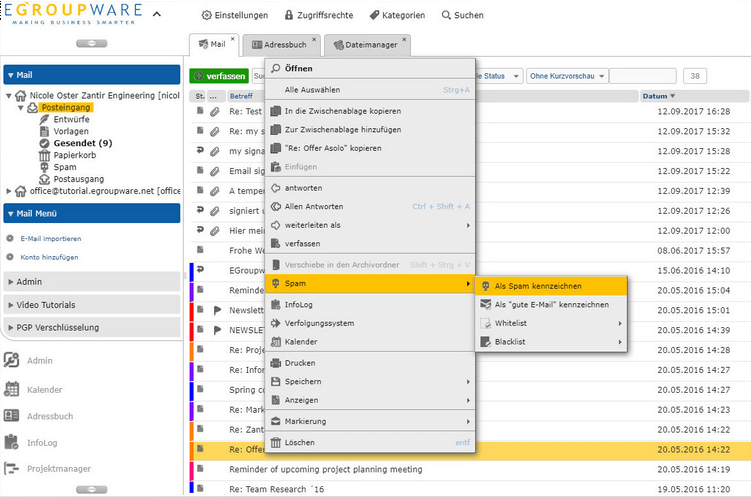Select Zur Zwischenablage hinzufügen

(x=370, y=130)
